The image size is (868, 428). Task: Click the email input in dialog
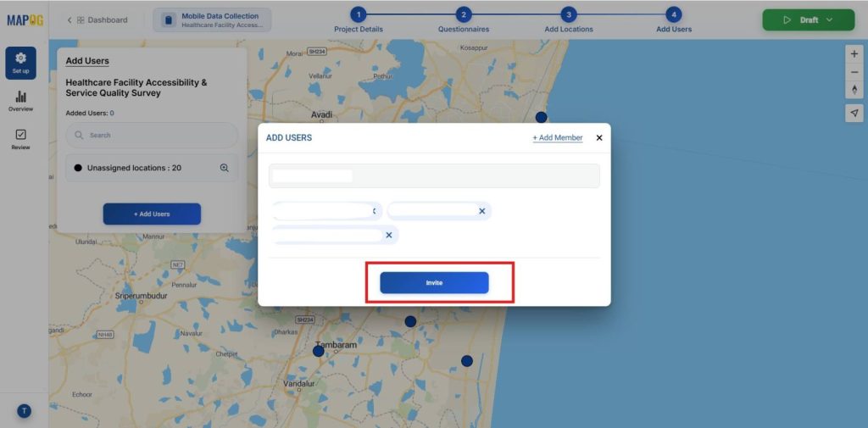click(434, 175)
